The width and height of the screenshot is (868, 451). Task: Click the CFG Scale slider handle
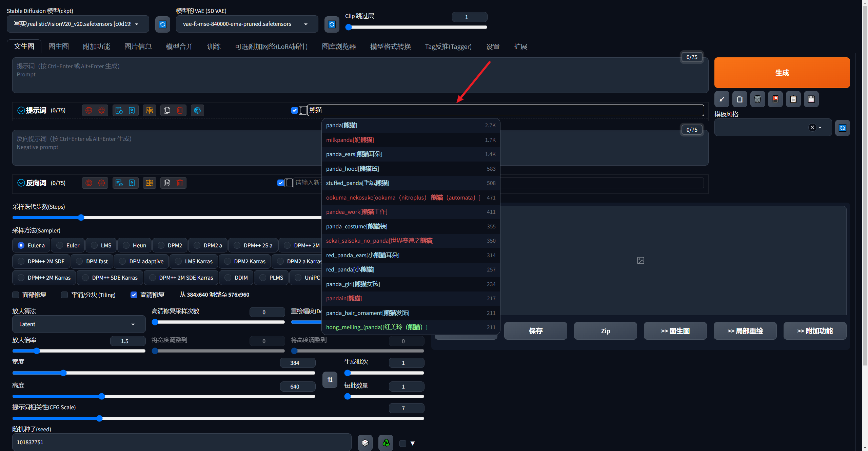click(x=99, y=418)
